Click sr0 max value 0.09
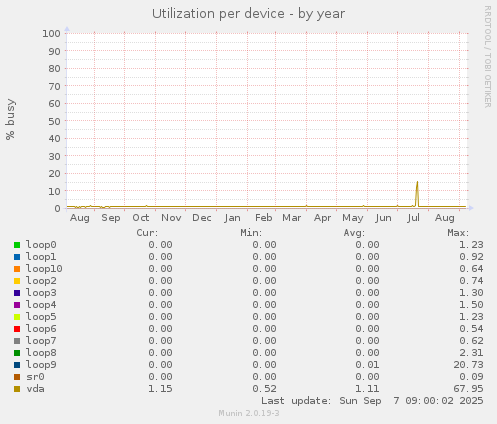 click(471, 377)
